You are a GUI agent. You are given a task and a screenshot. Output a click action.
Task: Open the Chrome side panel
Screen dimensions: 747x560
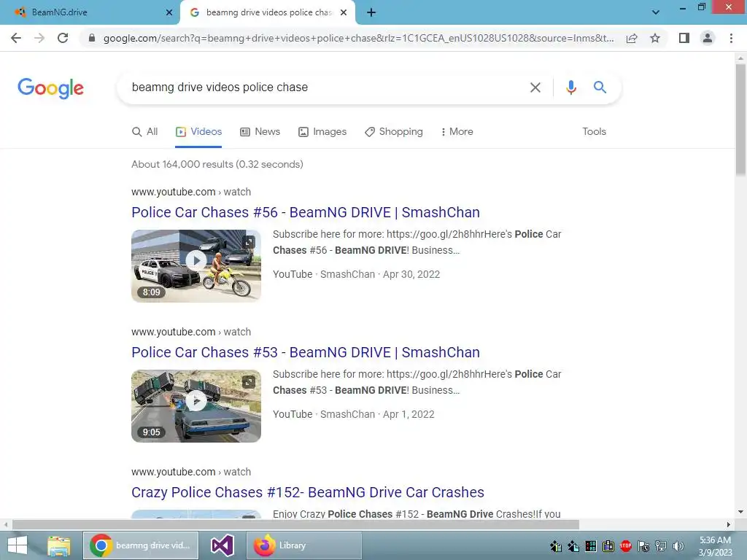[x=684, y=38]
